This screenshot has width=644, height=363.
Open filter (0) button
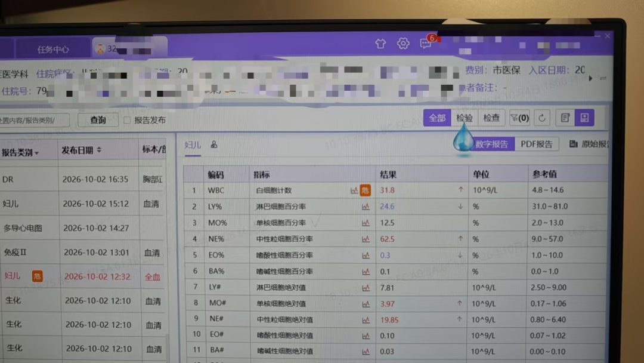[x=519, y=118]
